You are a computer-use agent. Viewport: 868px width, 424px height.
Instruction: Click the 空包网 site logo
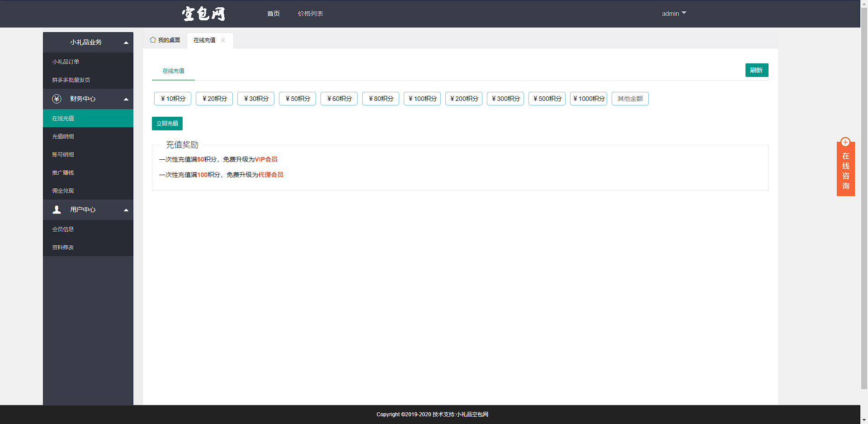point(203,14)
